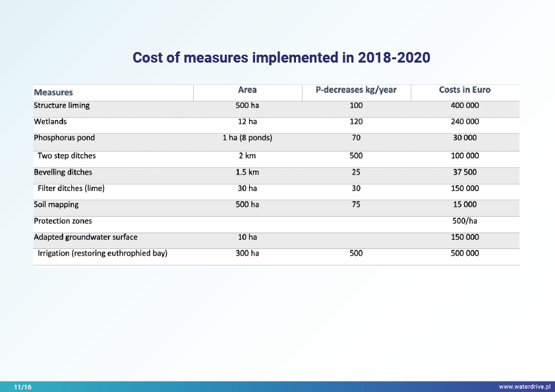Screen dimensions: 555x392
Task: Click the 'Irrigation (restoring euthrophied bay)' row label
Action: click(102, 254)
